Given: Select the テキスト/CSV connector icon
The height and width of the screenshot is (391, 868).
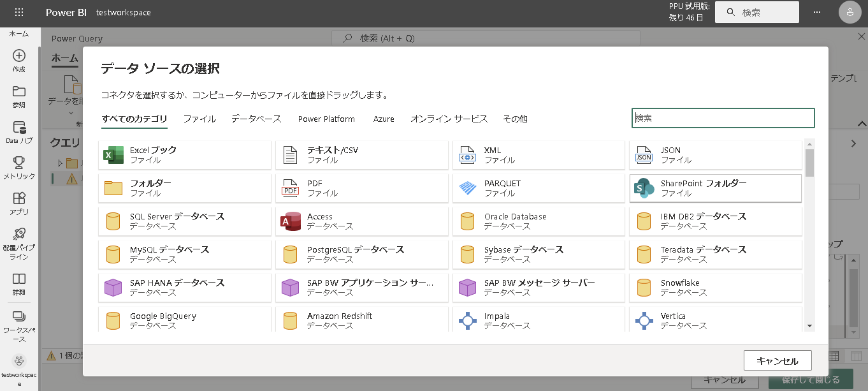Looking at the screenshot, I should click(290, 155).
